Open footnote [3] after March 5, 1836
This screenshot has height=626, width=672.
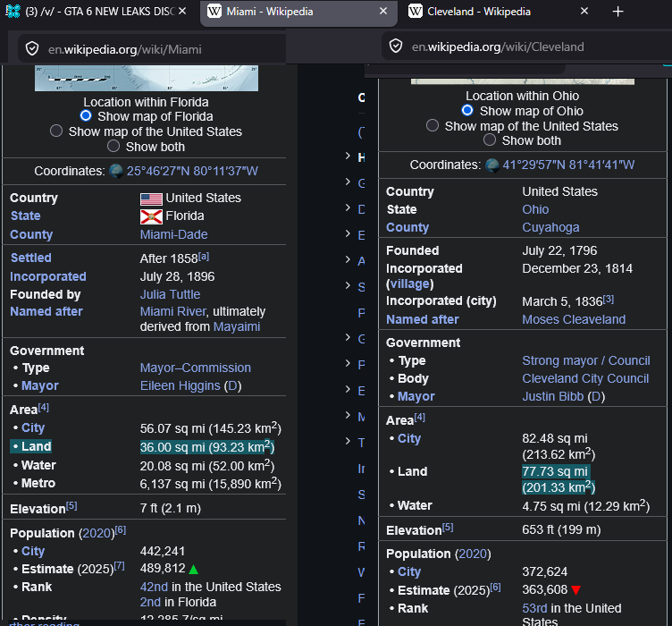point(609,300)
